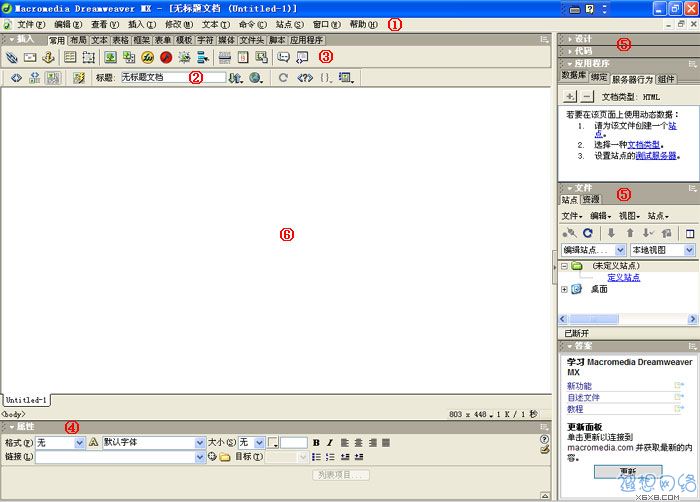Viewport: 700px width, 502px height.
Task: Click the 定义站点 link
Action: coord(624,278)
